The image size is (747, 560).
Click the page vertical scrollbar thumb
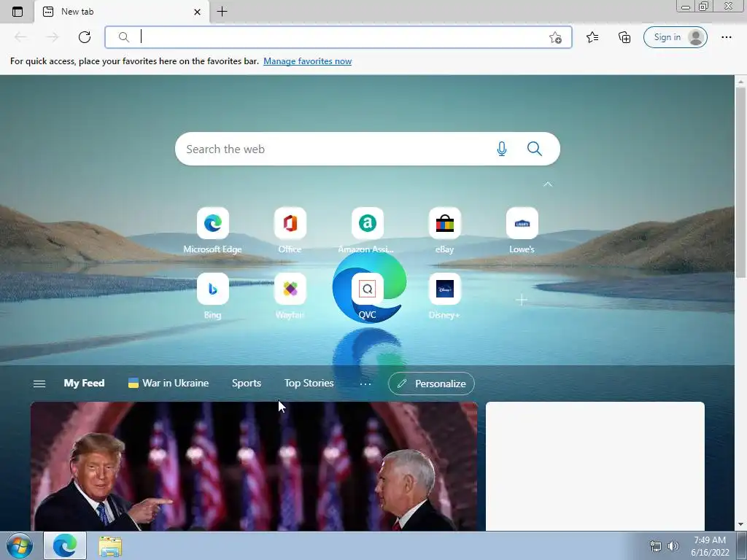click(740, 182)
